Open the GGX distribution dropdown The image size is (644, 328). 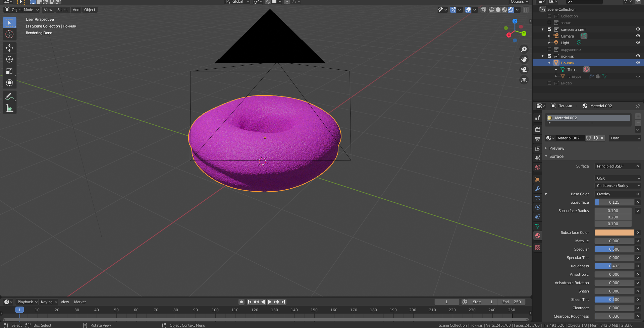pyautogui.click(x=618, y=178)
